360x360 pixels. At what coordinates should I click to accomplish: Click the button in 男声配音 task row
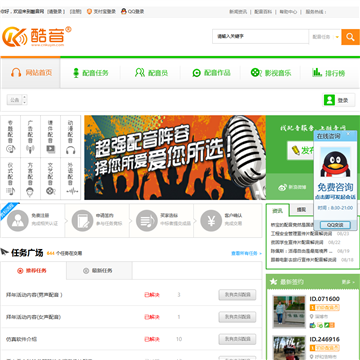point(237,295)
